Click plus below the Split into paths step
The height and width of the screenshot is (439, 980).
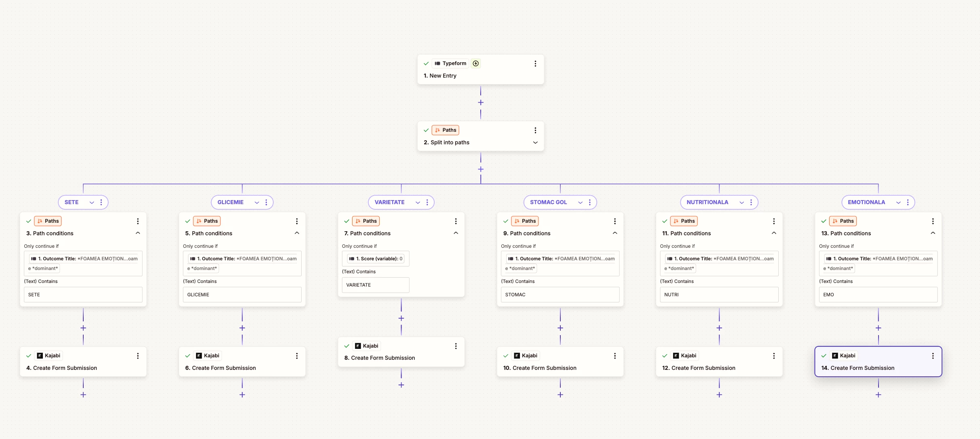481,169
